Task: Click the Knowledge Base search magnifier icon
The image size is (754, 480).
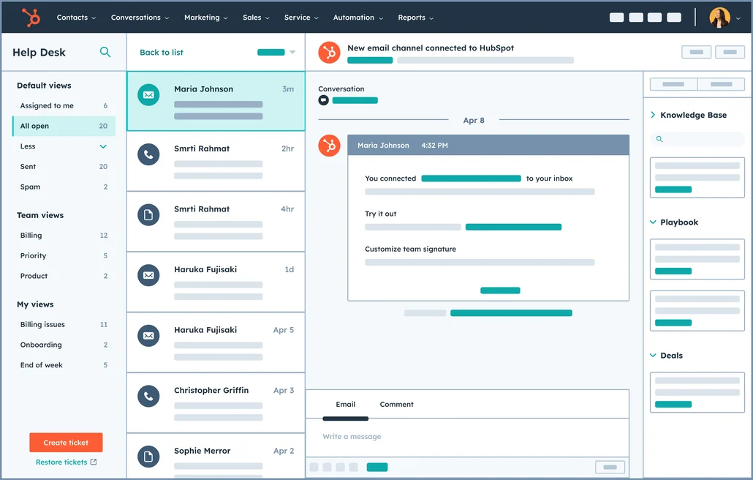Action: point(659,139)
